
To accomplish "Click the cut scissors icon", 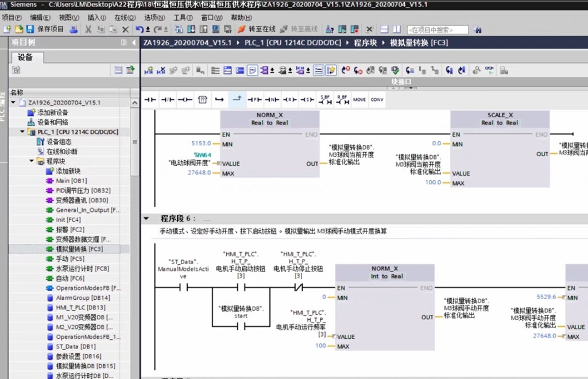I will (88, 29).
